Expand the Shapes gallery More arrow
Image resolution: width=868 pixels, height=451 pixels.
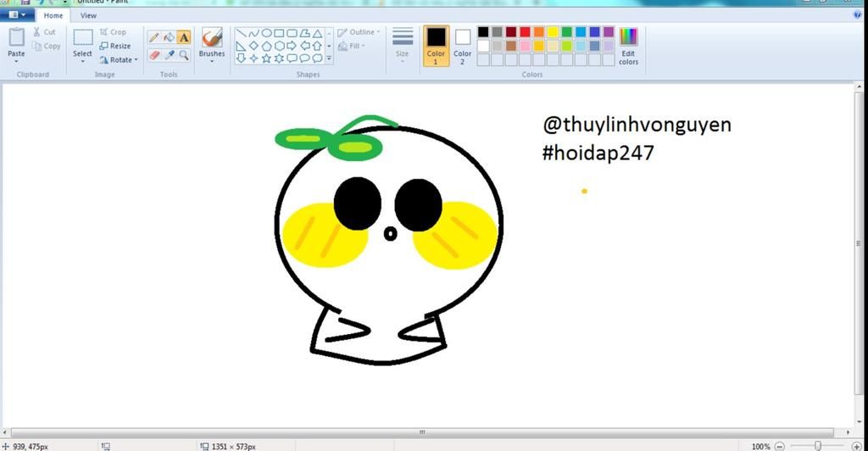(329, 58)
